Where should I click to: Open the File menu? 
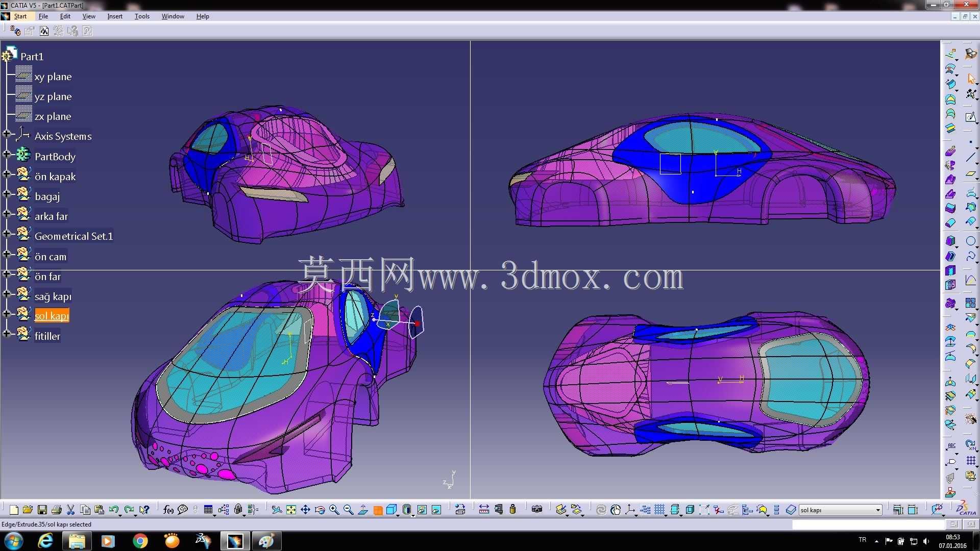coord(43,16)
